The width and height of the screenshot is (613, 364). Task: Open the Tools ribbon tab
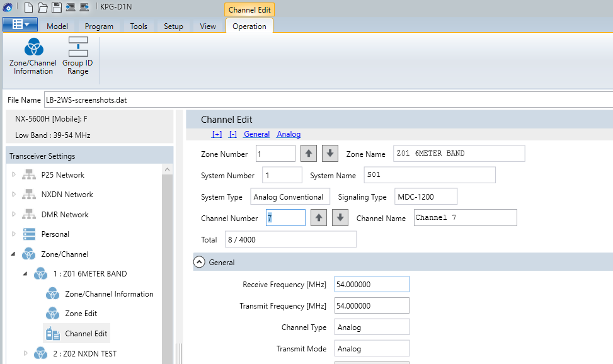pos(139,26)
